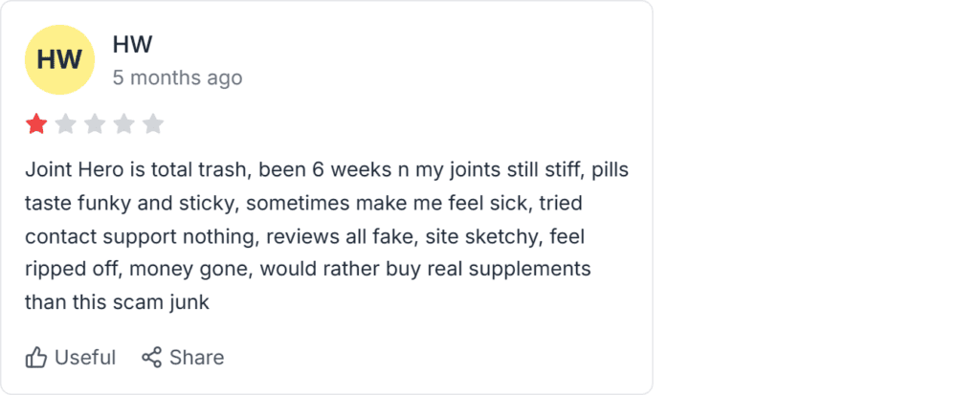Click empty card space right of Share
This screenshot has width=980, height=395.
tap(437, 358)
